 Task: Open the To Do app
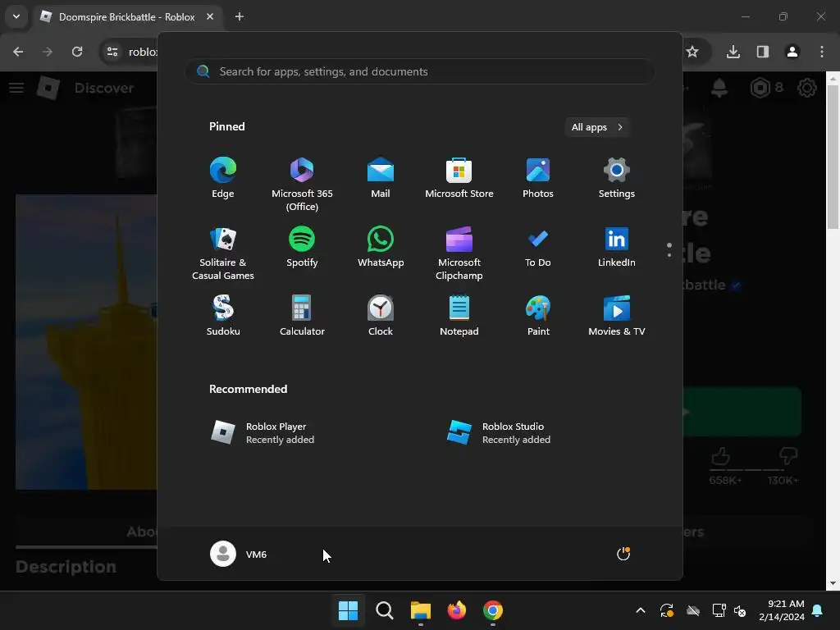(x=538, y=247)
